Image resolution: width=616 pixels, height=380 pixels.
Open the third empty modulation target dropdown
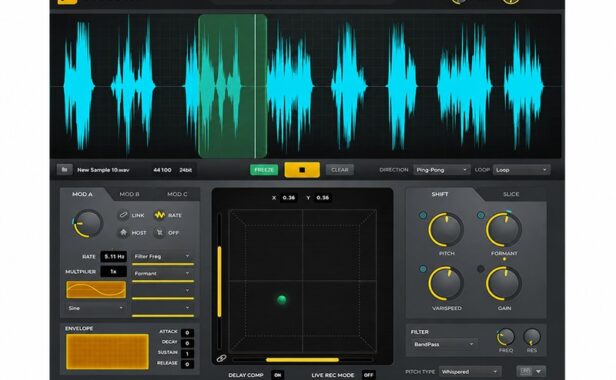tap(163, 290)
